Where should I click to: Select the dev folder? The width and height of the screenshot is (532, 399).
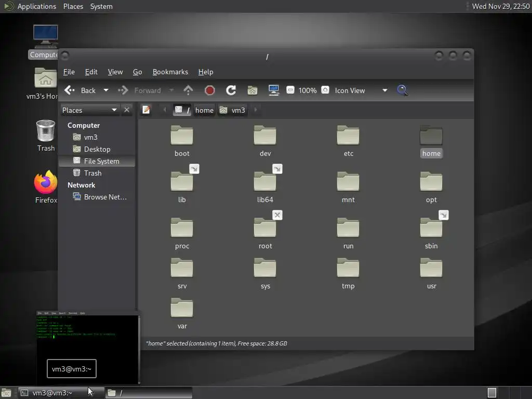pyautogui.click(x=265, y=141)
